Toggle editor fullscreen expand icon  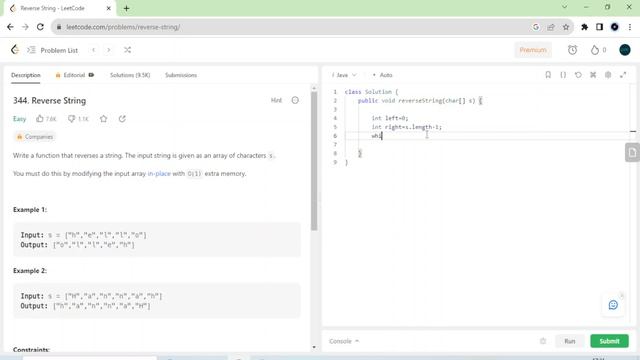click(x=623, y=75)
